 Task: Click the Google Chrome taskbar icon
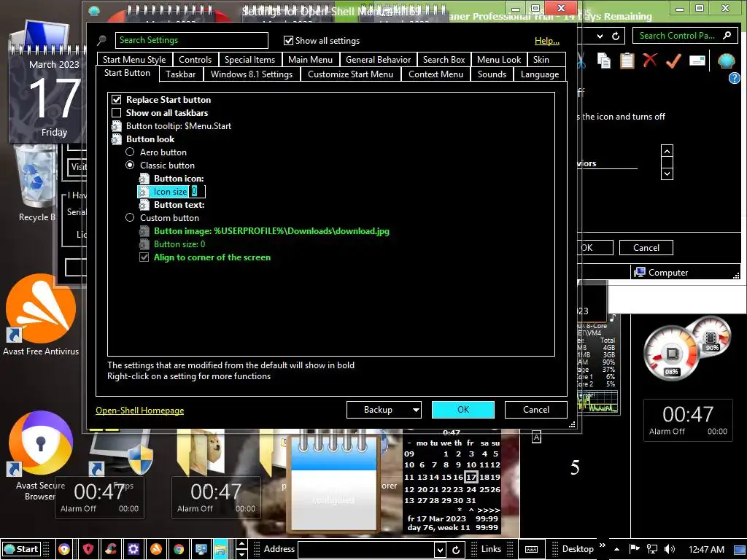point(179,549)
